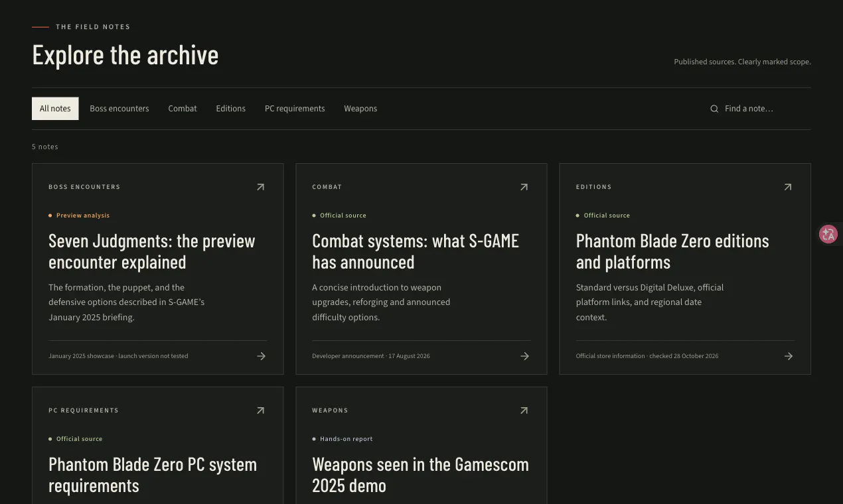
Task: Click the Preview analysis label
Action: 83,216
